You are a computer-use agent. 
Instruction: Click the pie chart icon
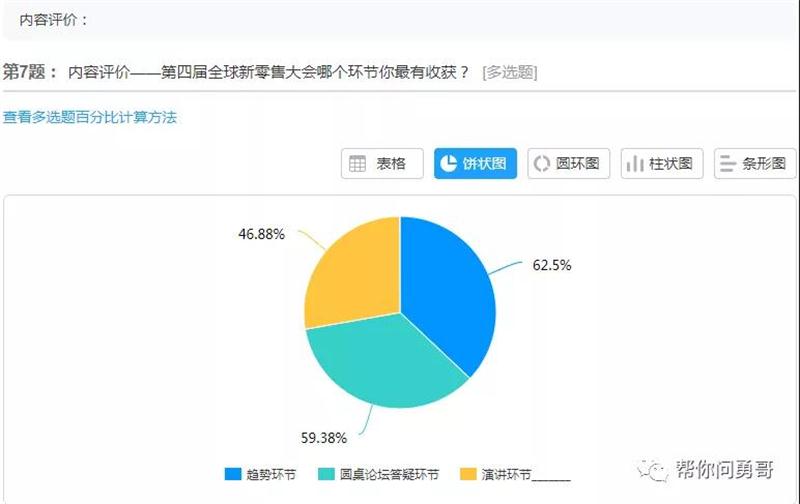pos(449,164)
